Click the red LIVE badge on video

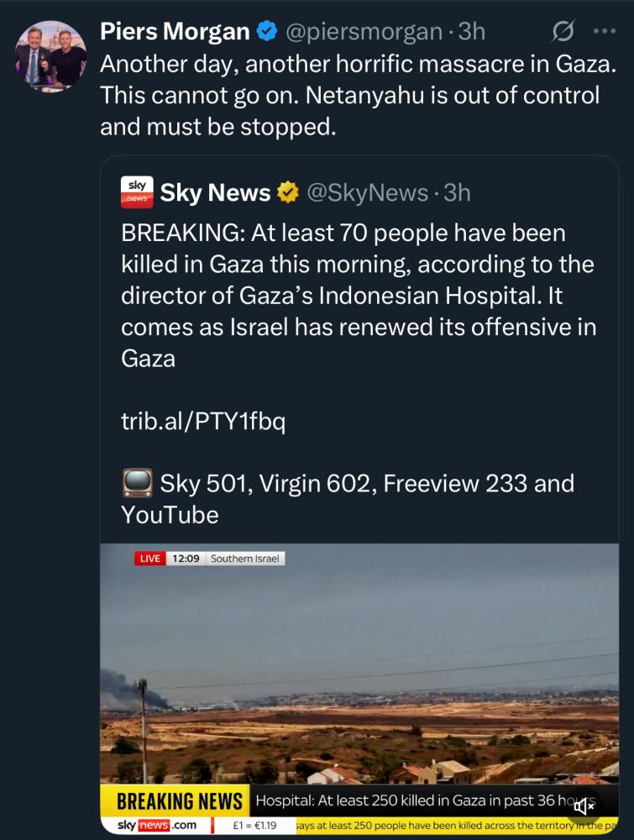click(150, 559)
